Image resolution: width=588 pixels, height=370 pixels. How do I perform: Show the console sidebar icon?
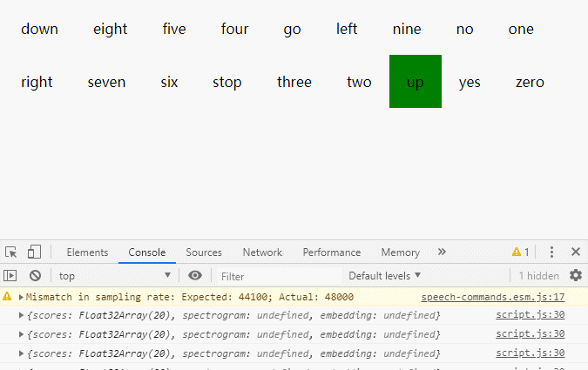(x=11, y=276)
